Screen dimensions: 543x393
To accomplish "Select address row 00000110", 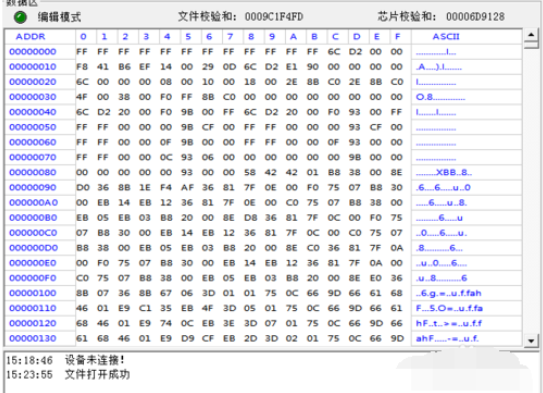I will (x=33, y=308).
